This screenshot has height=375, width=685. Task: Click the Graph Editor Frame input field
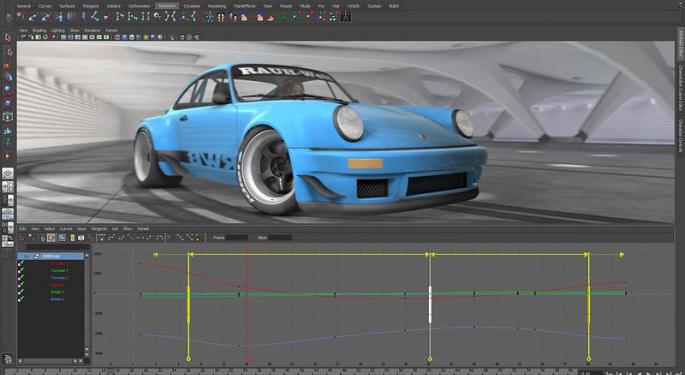237,237
